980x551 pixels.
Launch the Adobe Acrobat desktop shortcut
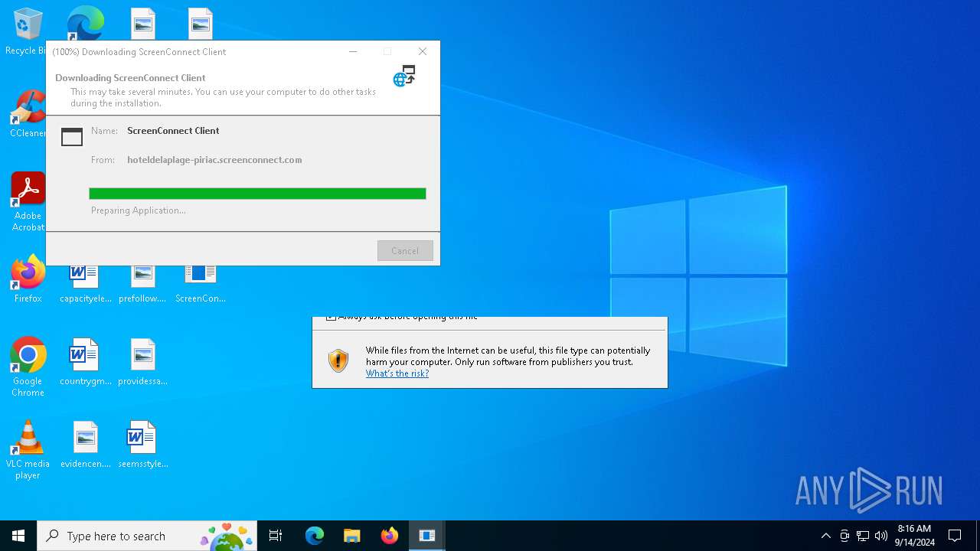click(x=28, y=202)
